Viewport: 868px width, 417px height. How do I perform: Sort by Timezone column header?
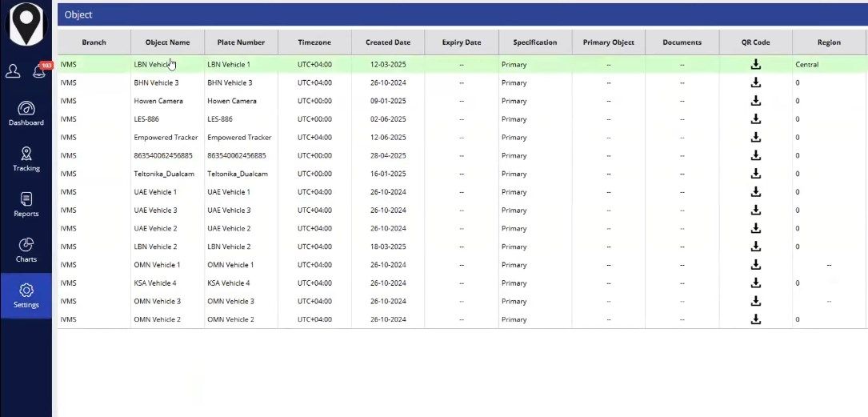click(314, 42)
